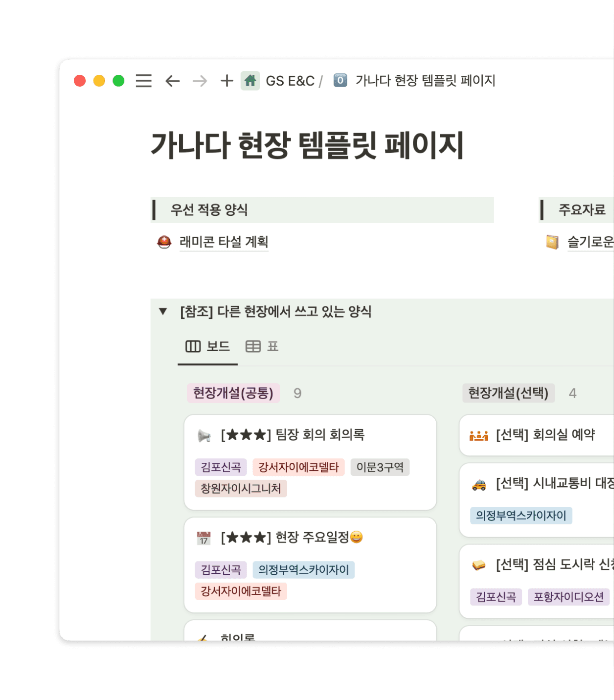614x700 pixels.
Task: Click the book icon next to 슬기로운 link
Action: pos(551,242)
